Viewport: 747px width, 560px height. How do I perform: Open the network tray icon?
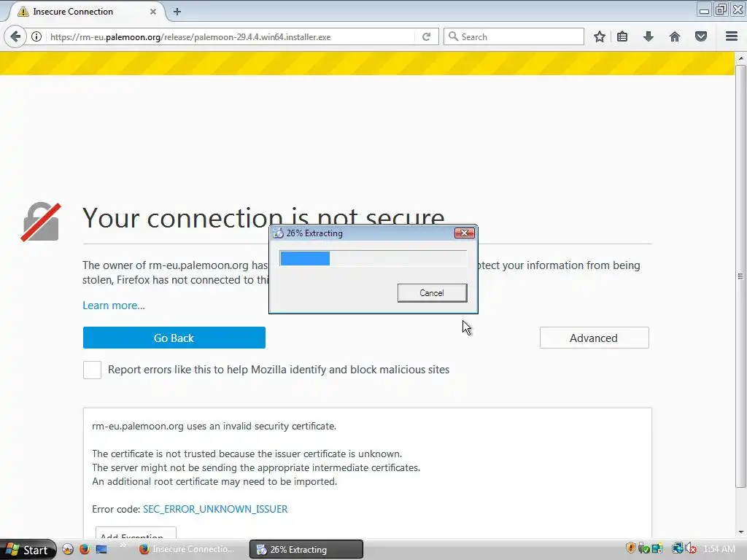click(x=677, y=548)
